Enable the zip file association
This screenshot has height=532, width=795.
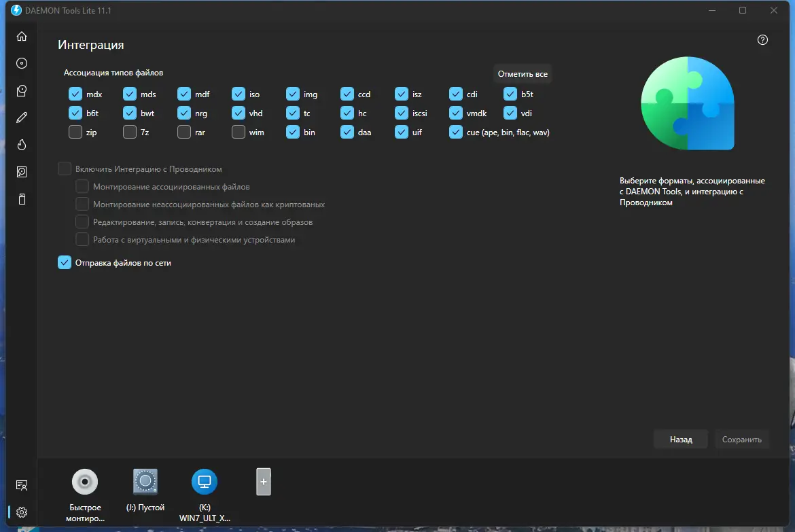75,132
